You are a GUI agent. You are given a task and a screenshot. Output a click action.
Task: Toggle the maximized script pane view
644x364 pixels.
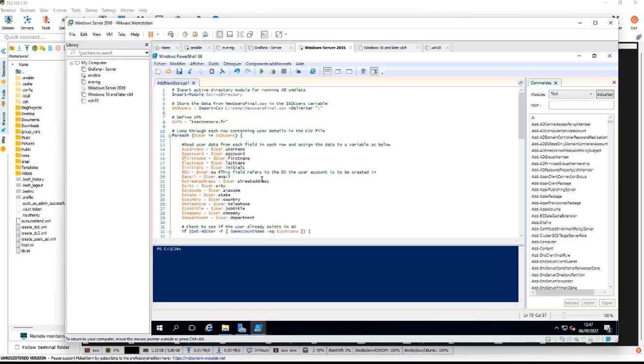[349, 71]
